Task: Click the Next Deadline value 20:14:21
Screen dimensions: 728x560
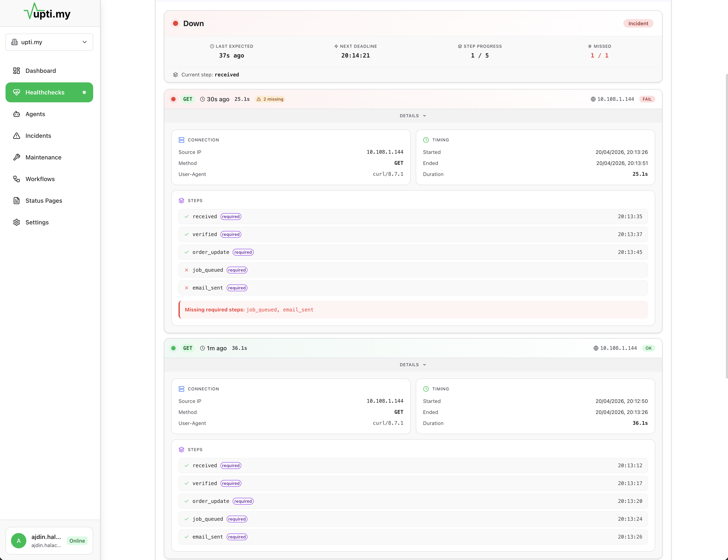Action: pos(355,56)
